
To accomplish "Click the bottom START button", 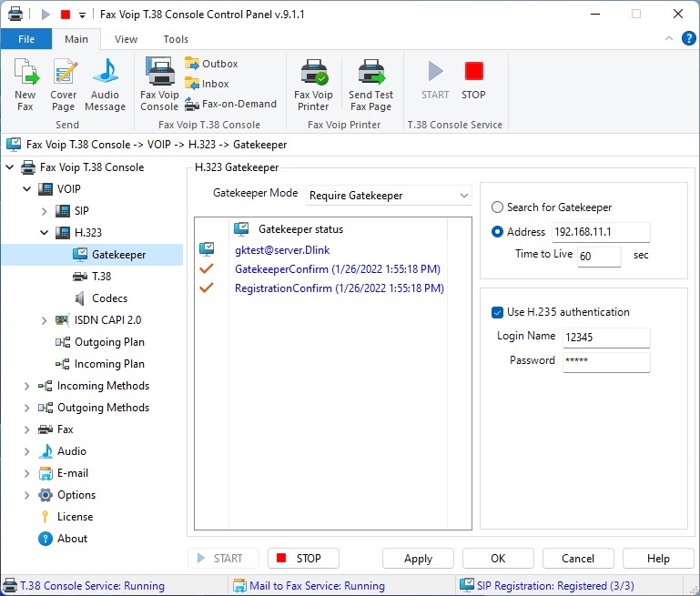I will tap(223, 558).
